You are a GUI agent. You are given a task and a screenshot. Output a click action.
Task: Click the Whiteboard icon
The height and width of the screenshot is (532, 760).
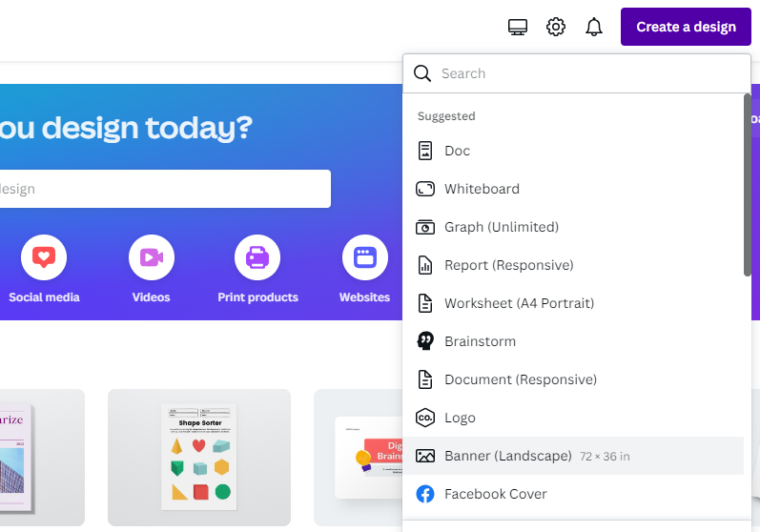pyautogui.click(x=425, y=189)
